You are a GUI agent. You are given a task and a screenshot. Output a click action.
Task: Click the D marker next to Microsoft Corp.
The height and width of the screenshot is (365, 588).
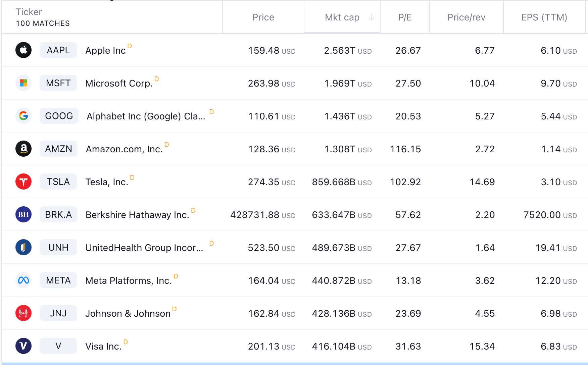click(156, 79)
